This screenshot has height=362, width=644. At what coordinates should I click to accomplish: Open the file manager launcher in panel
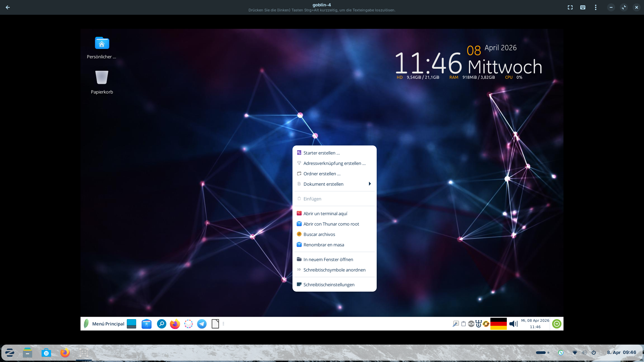pyautogui.click(x=147, y=324)
